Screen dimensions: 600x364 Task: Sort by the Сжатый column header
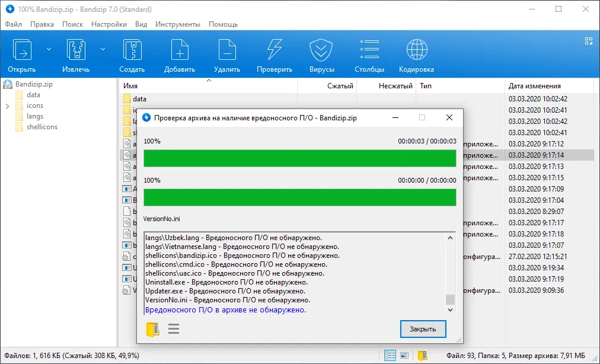coord(327,86)
